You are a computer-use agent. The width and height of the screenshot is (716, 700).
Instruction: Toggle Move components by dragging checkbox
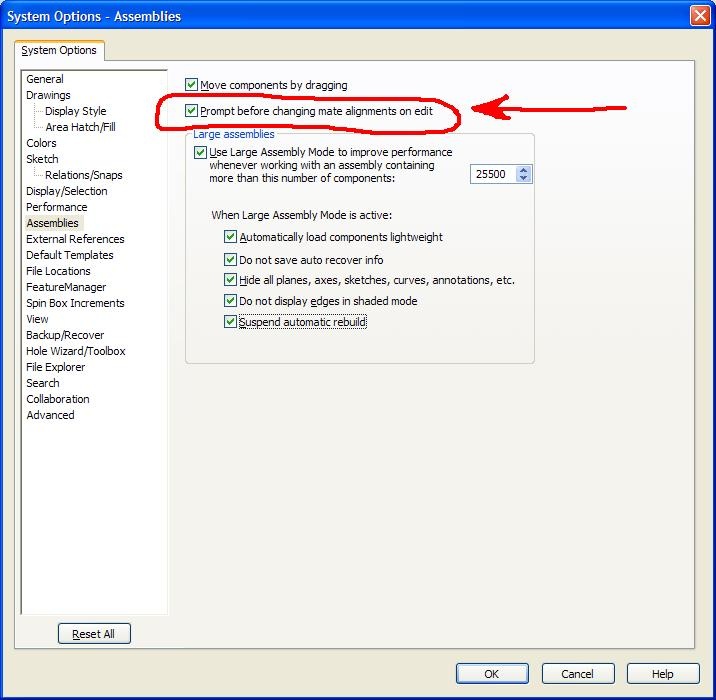point(191,85)
